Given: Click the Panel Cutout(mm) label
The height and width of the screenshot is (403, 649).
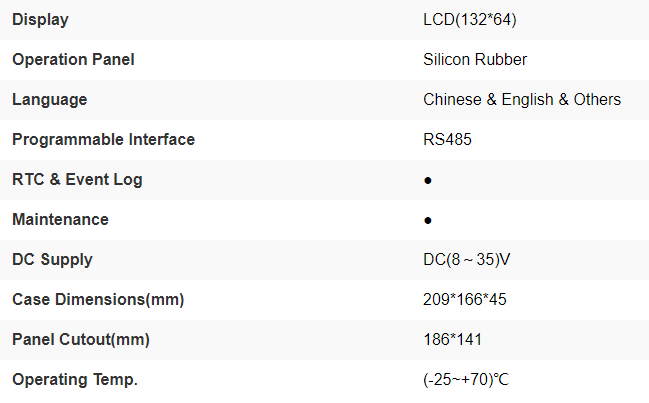Looking at the screenshot, I should coord(81,340).
